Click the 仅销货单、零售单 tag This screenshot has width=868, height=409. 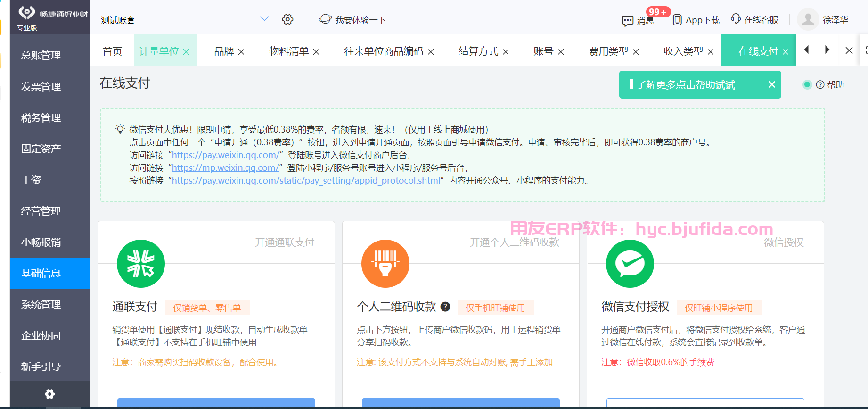[x=207, y=308]
